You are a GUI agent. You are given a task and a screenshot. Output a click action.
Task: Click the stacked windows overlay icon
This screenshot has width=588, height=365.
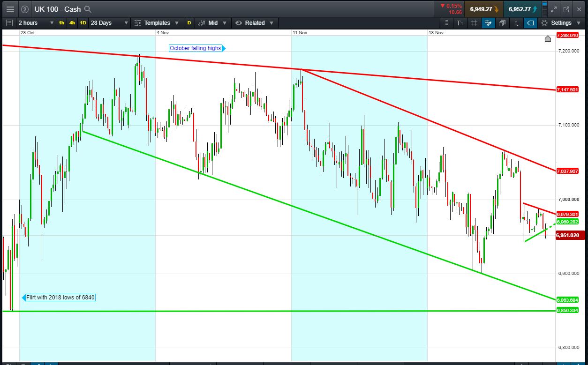(502, 22)
